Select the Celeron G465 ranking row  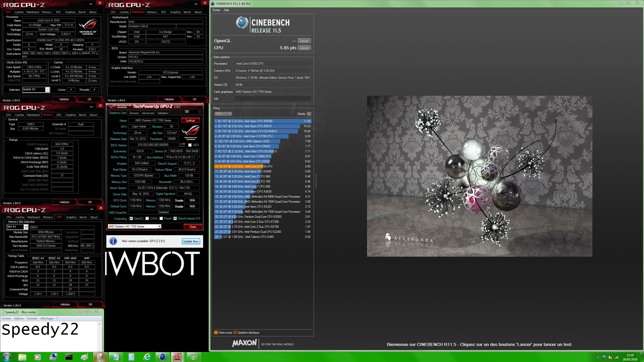pos(263,237)
